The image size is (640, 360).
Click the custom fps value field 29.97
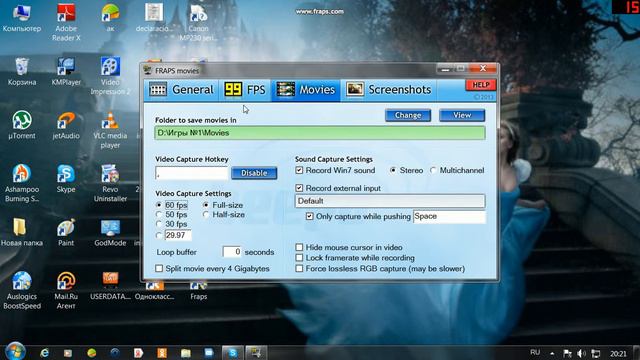pyautogui.click(x=178, y=236)
